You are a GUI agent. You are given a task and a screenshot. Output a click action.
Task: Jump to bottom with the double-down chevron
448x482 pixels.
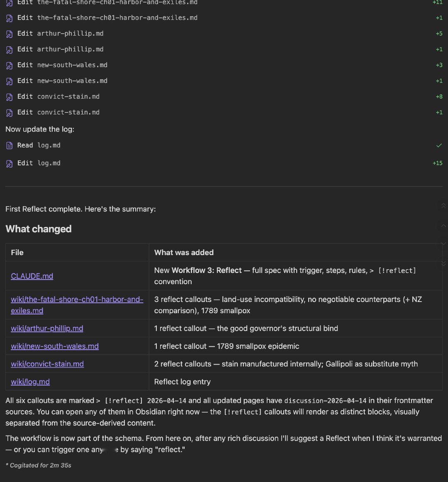443,263
